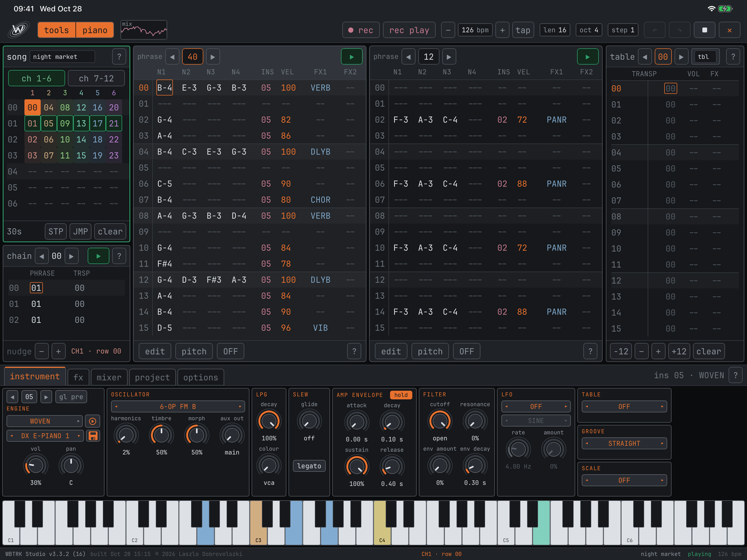Toggle OFF button under phrase 12
This screenshot has width=747, height=560.
(x=466, y=351)
